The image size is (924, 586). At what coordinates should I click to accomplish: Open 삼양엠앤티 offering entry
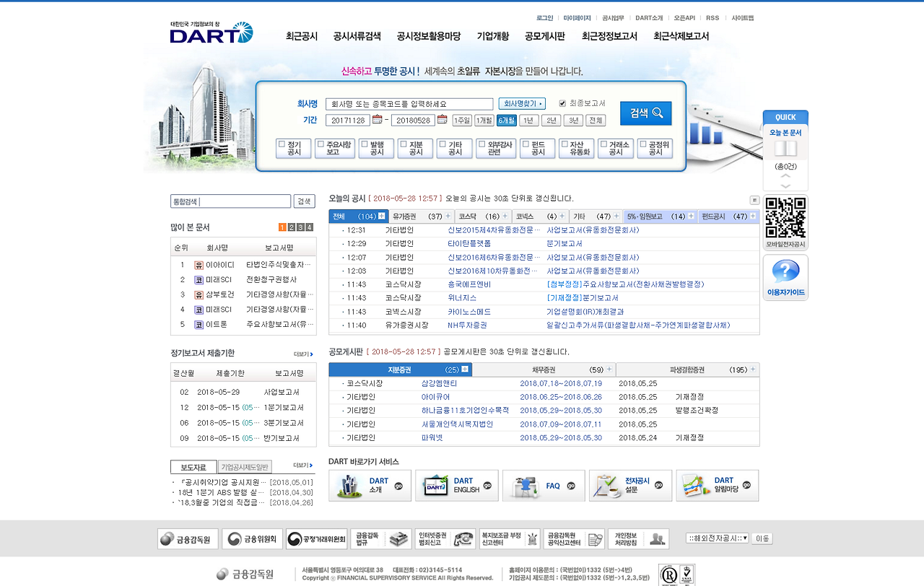[x=439, y=383]
